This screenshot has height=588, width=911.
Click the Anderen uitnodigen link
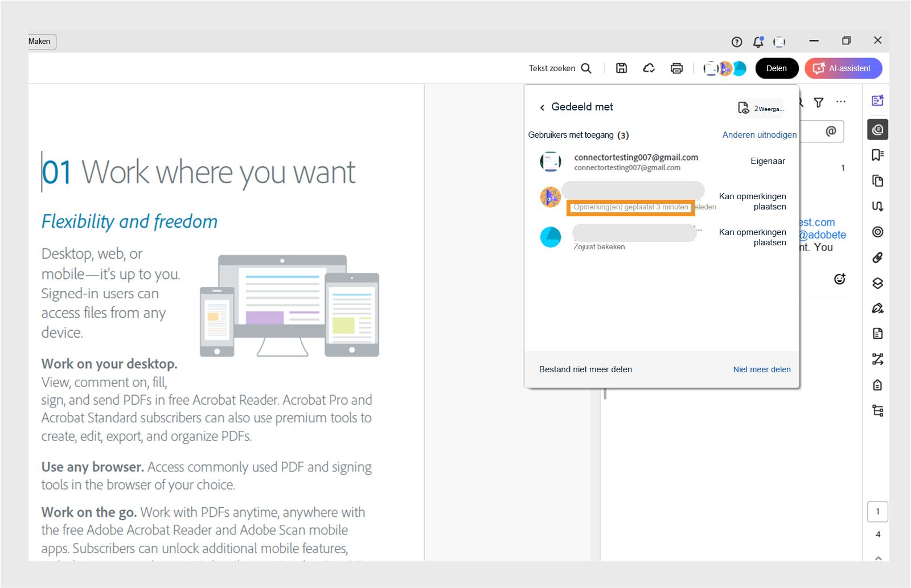click(x=760, y=135)
